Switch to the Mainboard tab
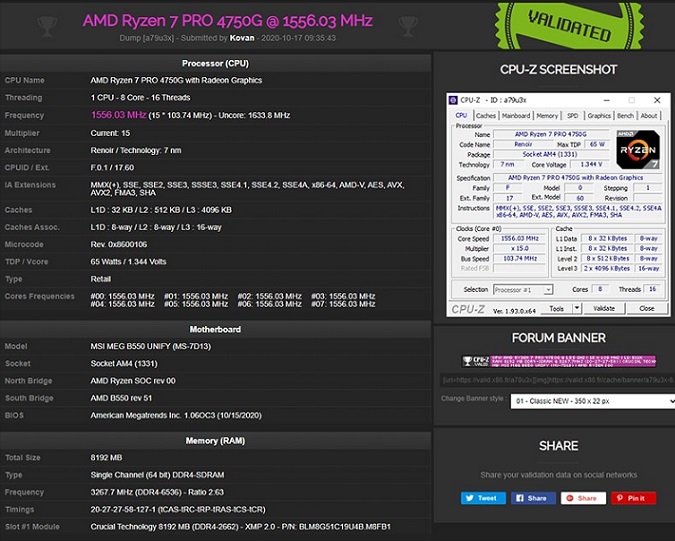The image size is (675, 541). [x=516, y=116]
